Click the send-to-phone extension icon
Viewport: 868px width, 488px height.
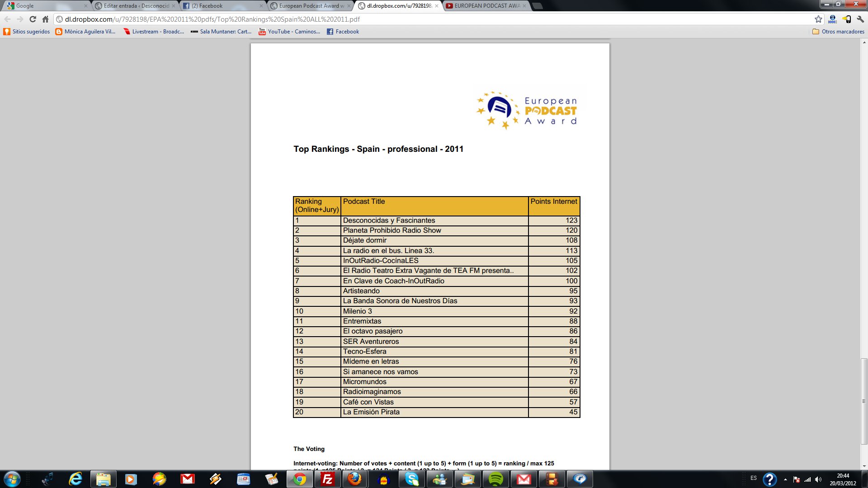click(x=847, y=19)
